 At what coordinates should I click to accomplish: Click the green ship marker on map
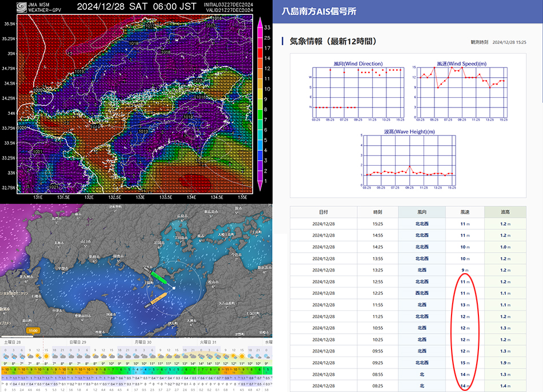[x=158, y=278]
